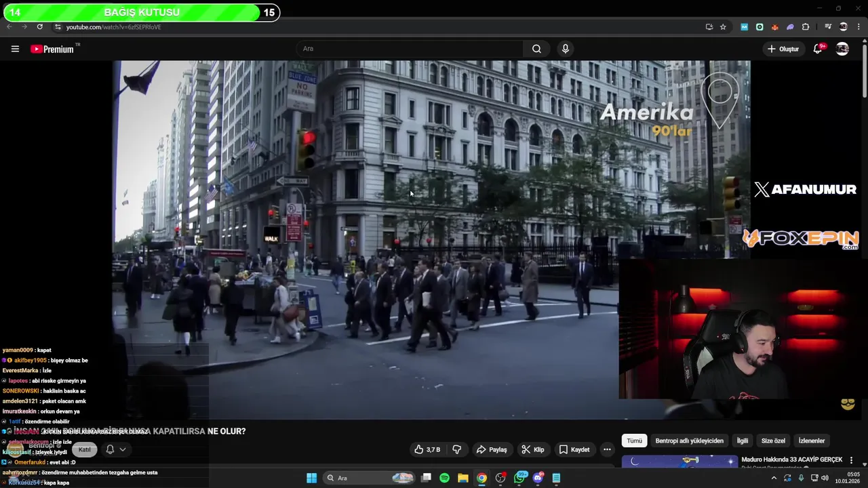868x488 pixels.
Task: Open Chrome extensions puzzle menu
Action: [x=806, y=27]
